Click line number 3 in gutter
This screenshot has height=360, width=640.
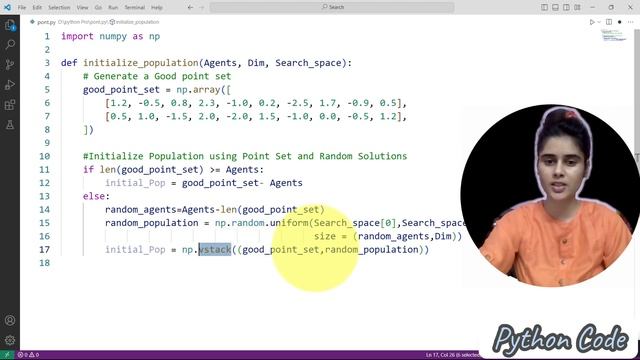coord(47,63)
